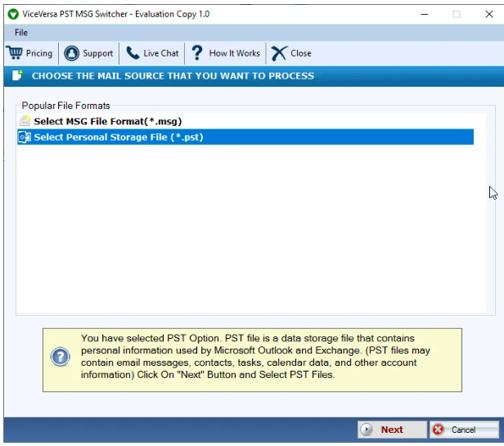
Task: Click the Support headset icon
Action: (x=72, y=53)
